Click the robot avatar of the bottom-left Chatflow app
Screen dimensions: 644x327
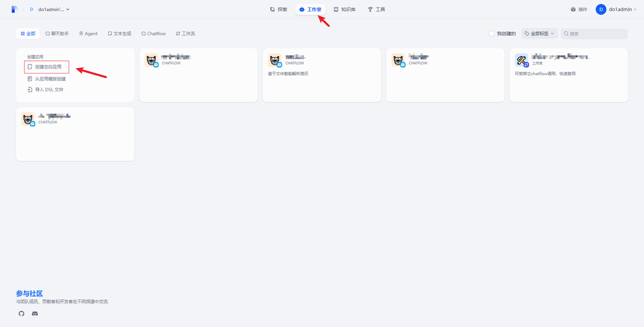pos(28,119)
